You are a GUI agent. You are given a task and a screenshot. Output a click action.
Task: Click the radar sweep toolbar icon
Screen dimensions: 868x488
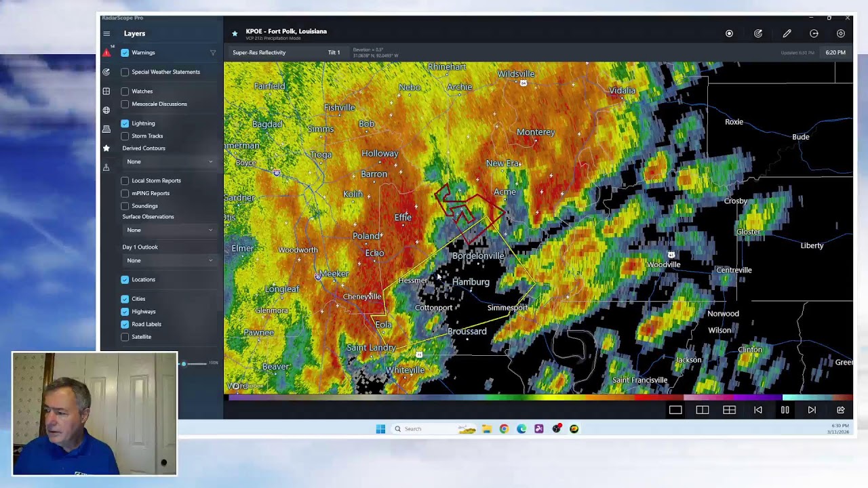758,33
